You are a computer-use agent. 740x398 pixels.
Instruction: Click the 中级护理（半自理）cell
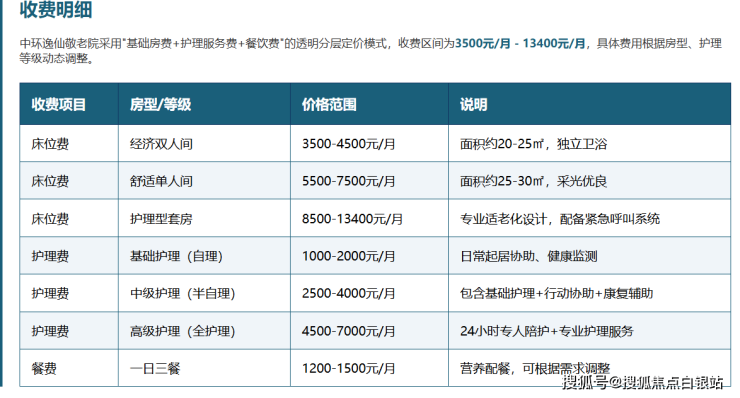(204, 293)
